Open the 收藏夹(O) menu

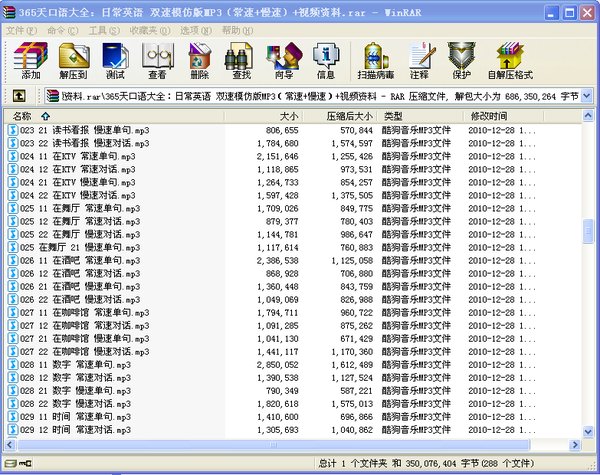[x=150, y=30]
